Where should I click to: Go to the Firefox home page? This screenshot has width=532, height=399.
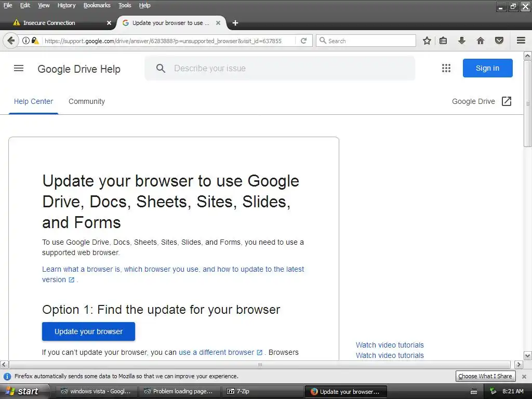pyautogui.click(x=481, y=41)
